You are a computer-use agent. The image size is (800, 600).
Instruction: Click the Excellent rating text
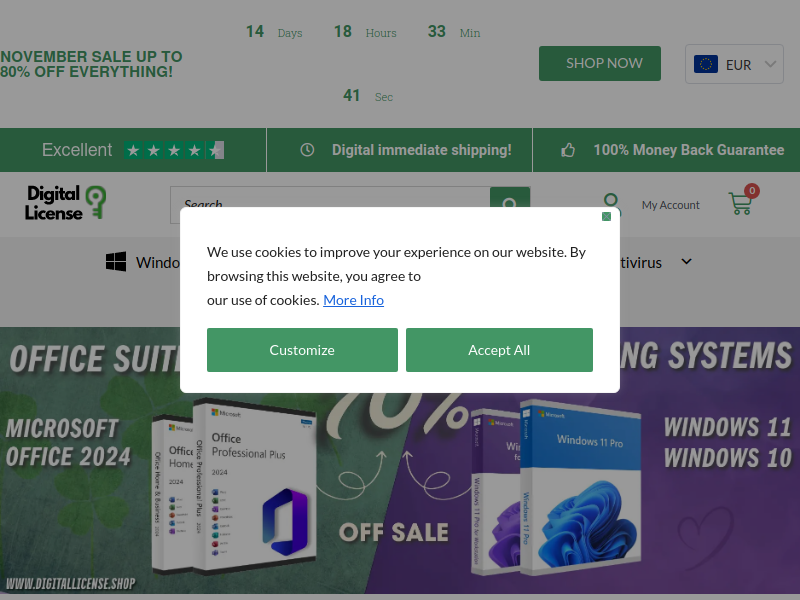click(x=77, y=150)
